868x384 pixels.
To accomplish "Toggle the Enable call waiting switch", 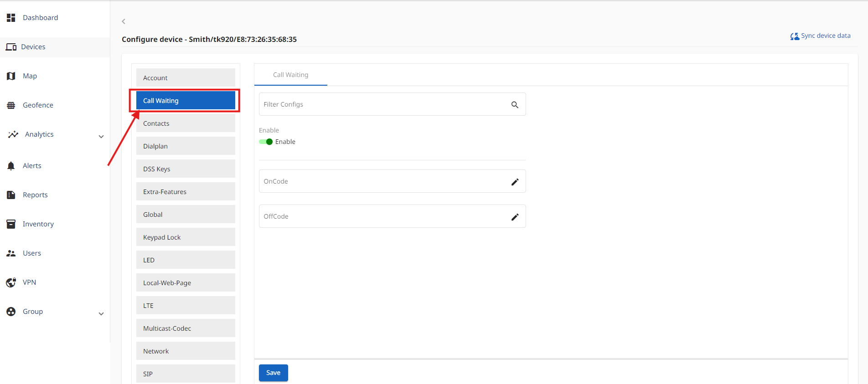I will point(266,142).
